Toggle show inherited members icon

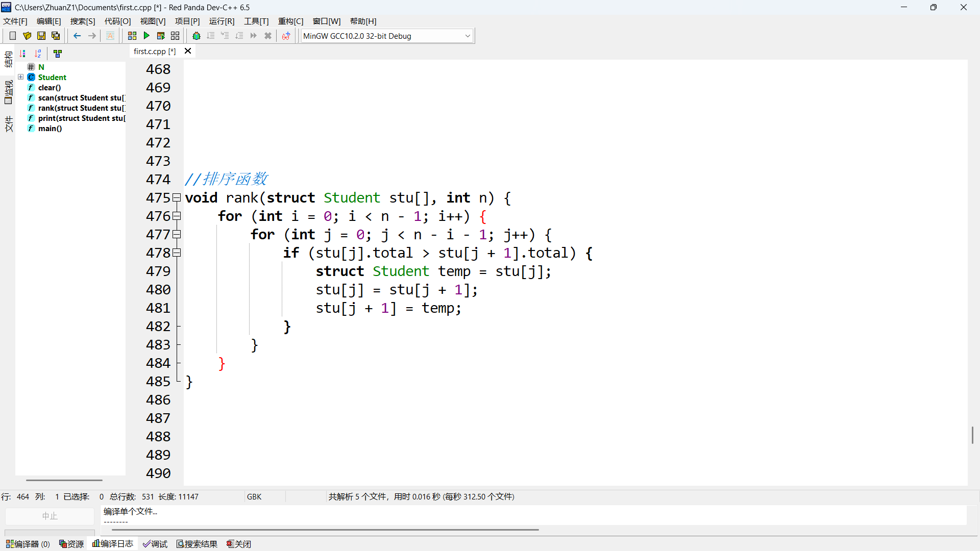[58, 54]
